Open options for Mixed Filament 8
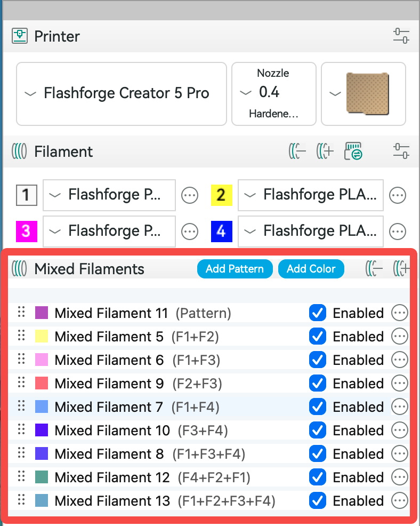Image resolution: width=420 pixels, height=526 pixels. [x=400, y=454]
